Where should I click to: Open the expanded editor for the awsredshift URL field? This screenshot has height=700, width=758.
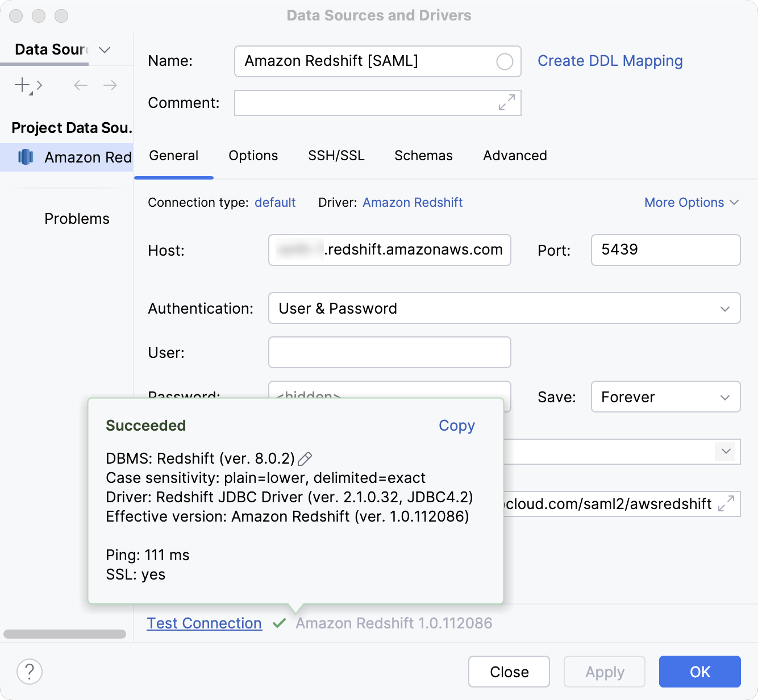726,503
